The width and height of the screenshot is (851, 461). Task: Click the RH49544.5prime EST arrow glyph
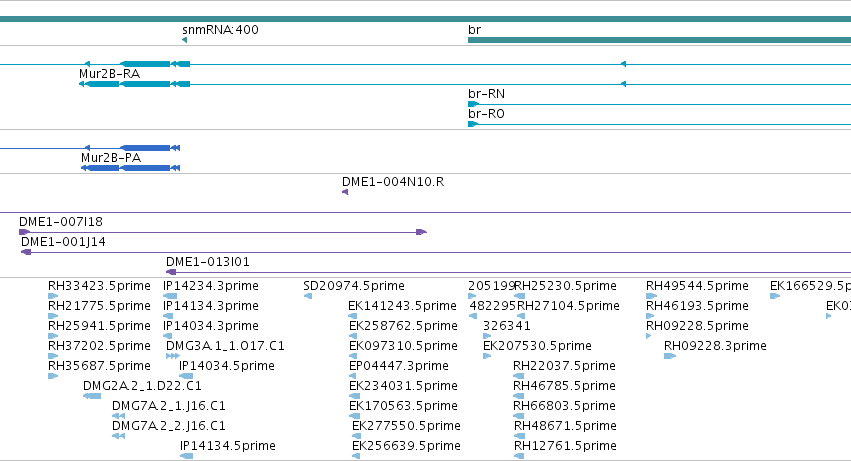pyautogui.click(x=652, y=296)
